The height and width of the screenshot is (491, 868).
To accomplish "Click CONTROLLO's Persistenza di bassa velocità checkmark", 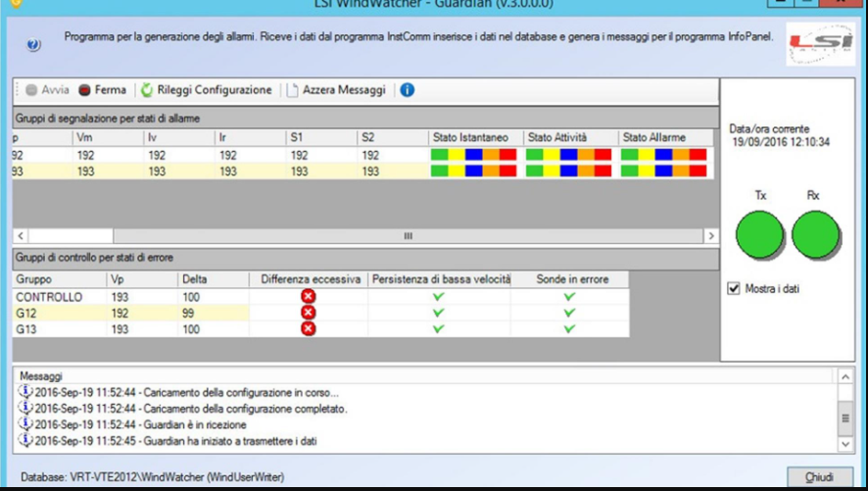I will coord(439,297).
